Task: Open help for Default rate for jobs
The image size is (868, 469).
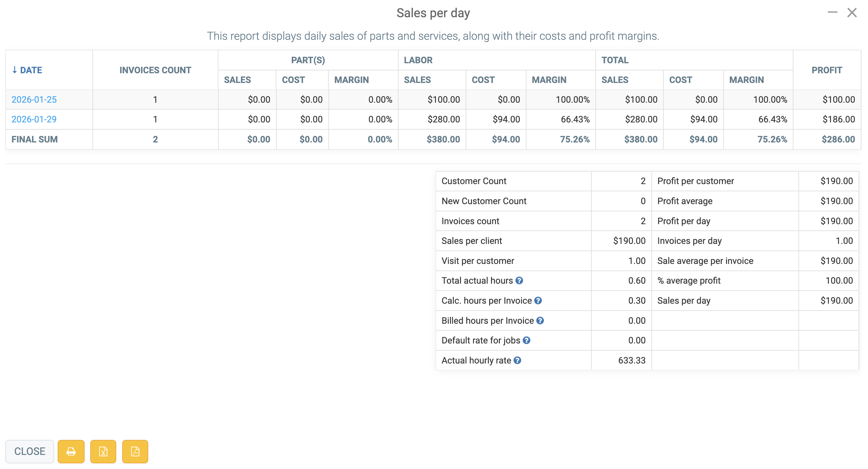Action: click(527, 340)
